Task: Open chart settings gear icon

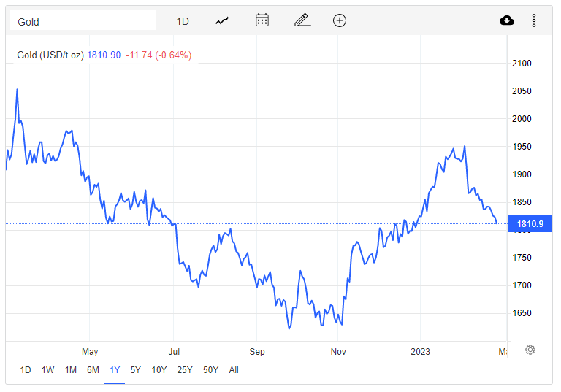Action: click(530, 350)
